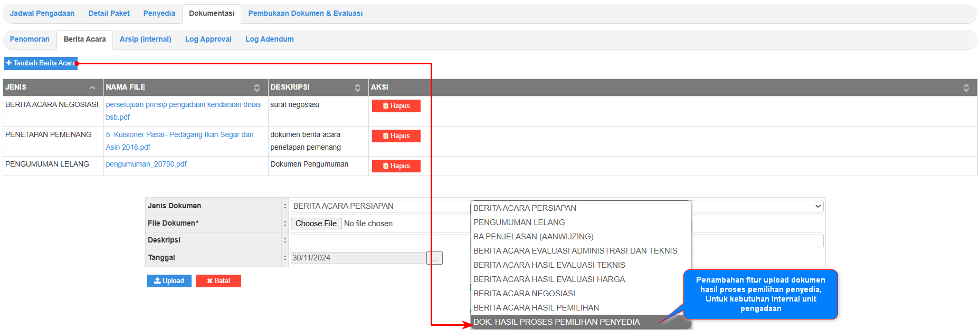Open the Log Approval sub-tab
Image resolution: width=980 pixels, height=330 pixels.
[208, 40]
